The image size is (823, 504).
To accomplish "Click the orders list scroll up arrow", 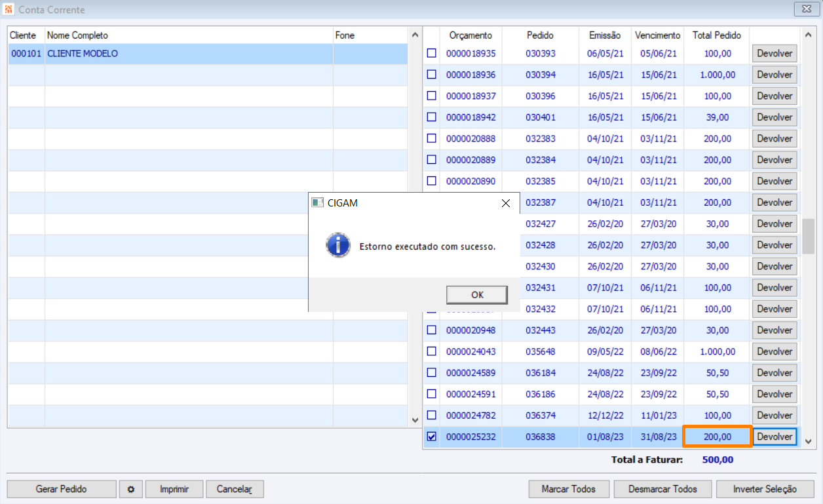I will click(808, 35).
